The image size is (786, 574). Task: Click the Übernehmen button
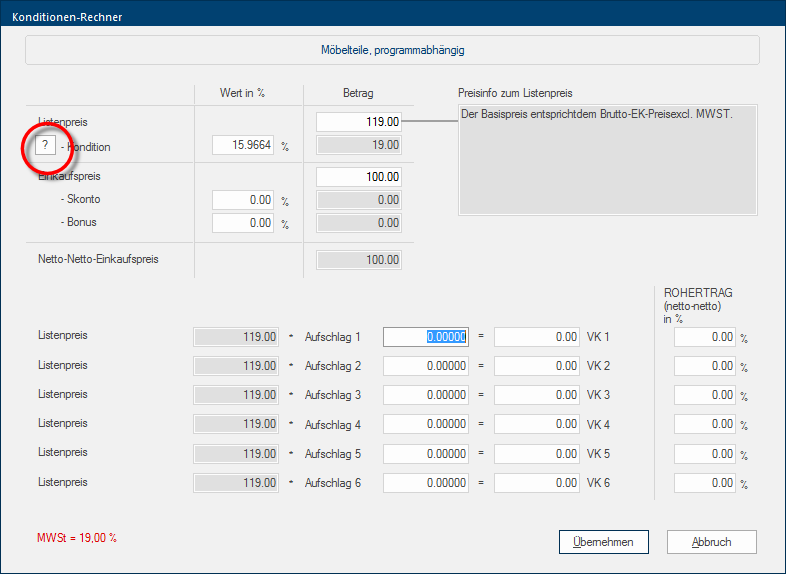(603, 542)
